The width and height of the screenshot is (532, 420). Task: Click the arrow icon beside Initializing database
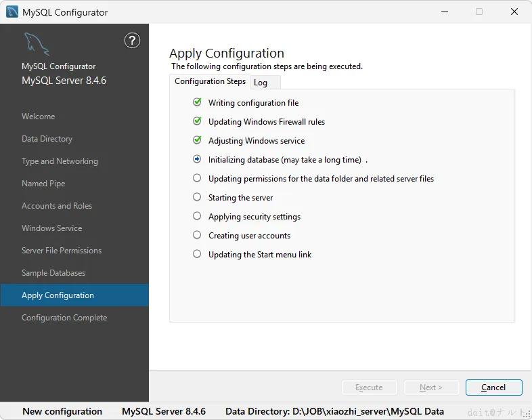point(197,159)
